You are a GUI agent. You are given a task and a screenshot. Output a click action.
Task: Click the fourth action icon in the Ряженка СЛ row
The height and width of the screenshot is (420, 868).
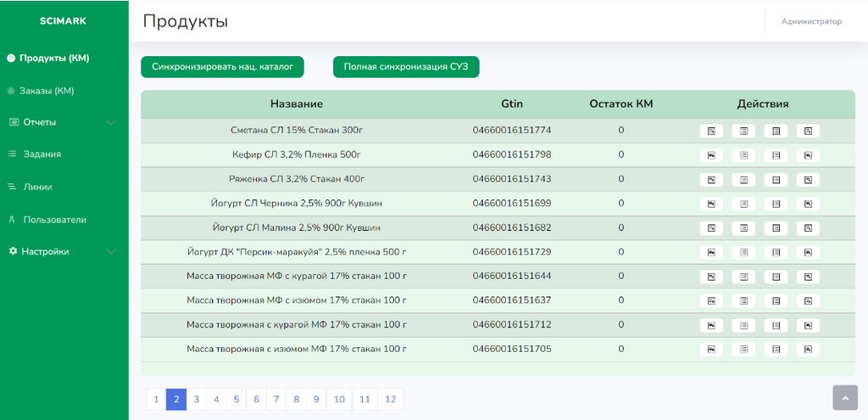pos(808,180)
